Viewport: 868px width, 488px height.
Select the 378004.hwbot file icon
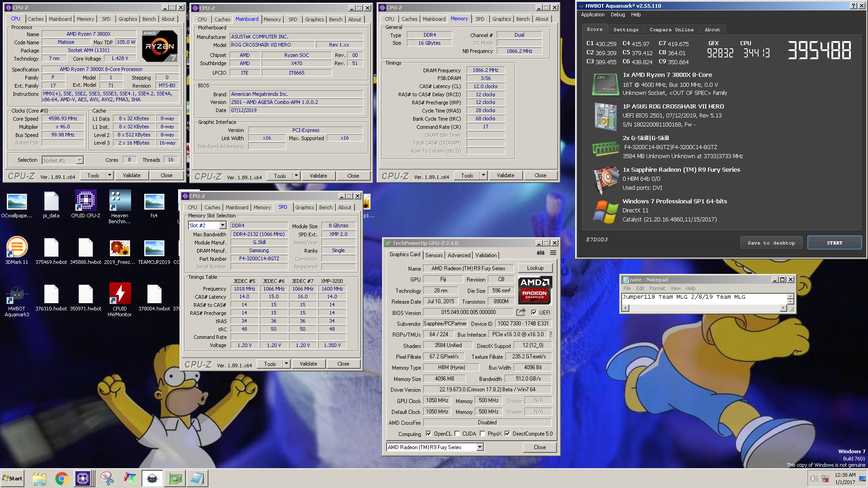click(154, 298)
